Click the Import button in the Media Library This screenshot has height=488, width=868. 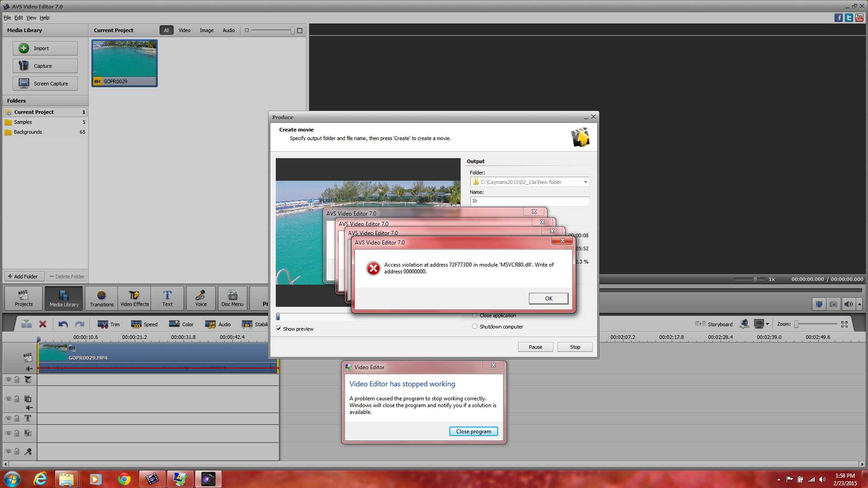pos(45,48)
